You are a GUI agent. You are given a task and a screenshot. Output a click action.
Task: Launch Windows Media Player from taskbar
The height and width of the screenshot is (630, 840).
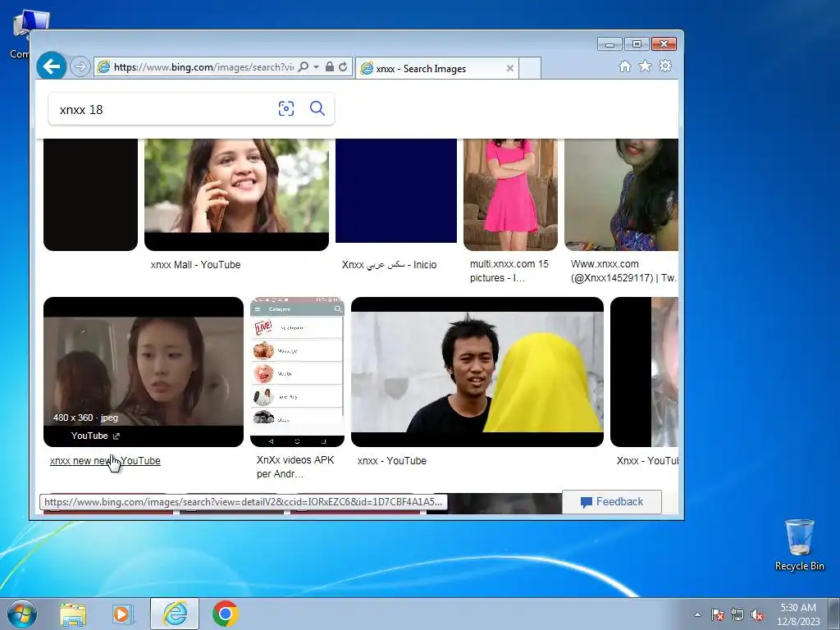(x=123, y=614)
